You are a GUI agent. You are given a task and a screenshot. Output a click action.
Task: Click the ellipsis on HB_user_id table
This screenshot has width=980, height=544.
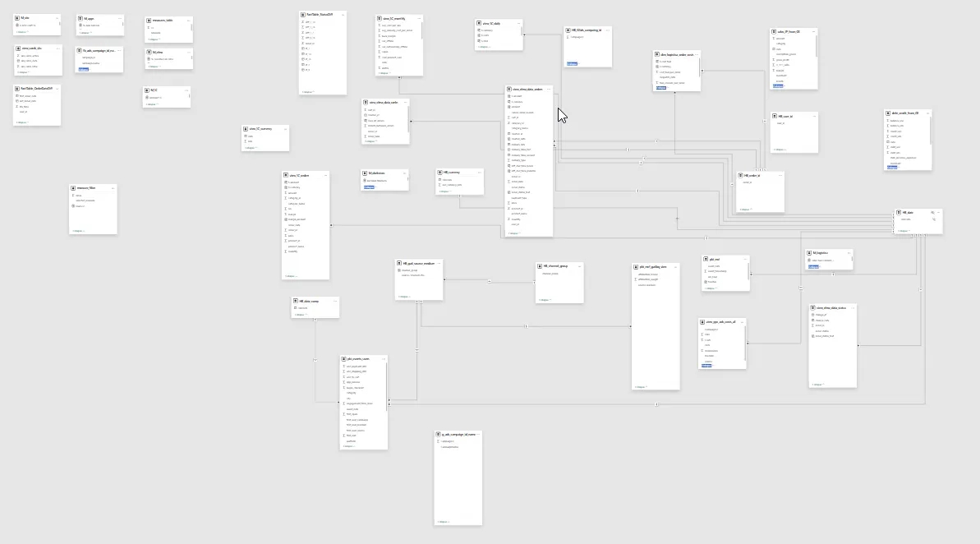(x=814, y=117)
